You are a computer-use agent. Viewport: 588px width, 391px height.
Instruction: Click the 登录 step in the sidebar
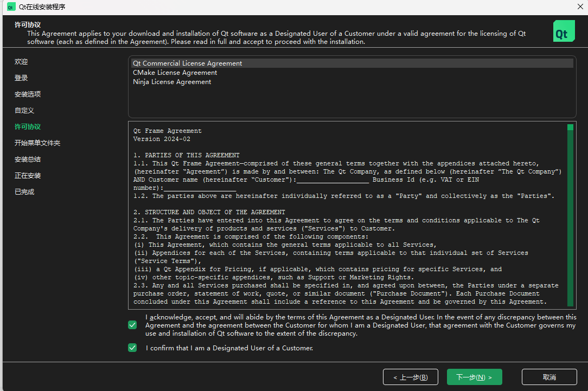21,78
